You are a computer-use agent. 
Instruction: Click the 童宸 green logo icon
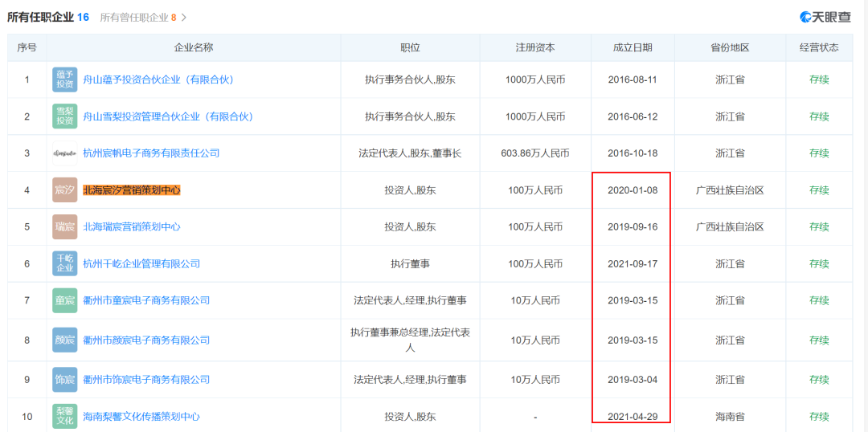(x=65, y=300)
